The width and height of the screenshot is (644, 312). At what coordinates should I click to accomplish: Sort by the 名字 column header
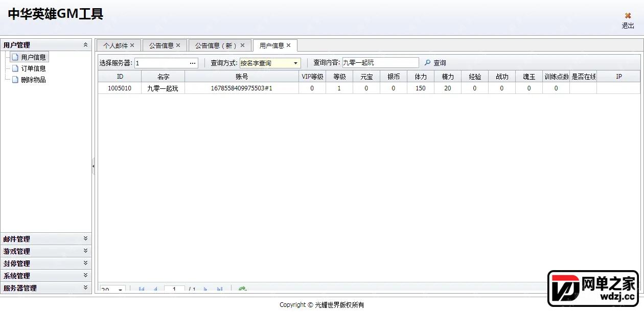click(x=163, y=77)
